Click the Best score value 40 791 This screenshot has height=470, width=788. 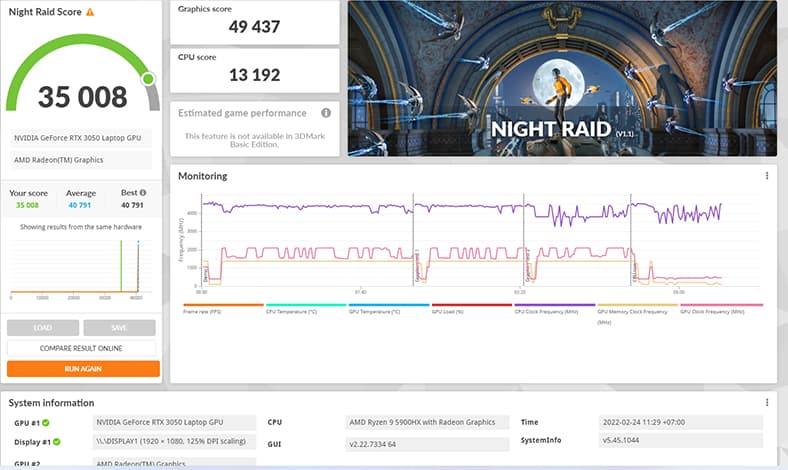[132, 205]
